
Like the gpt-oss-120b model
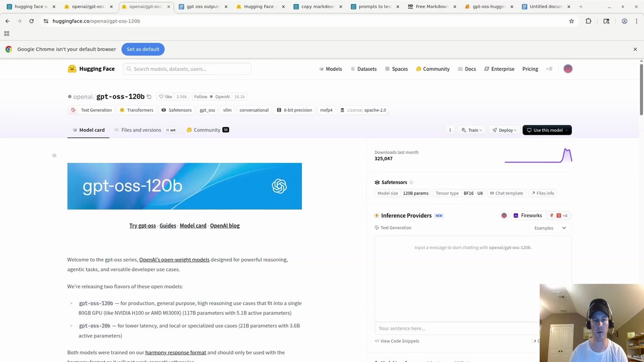pos(166,97)
